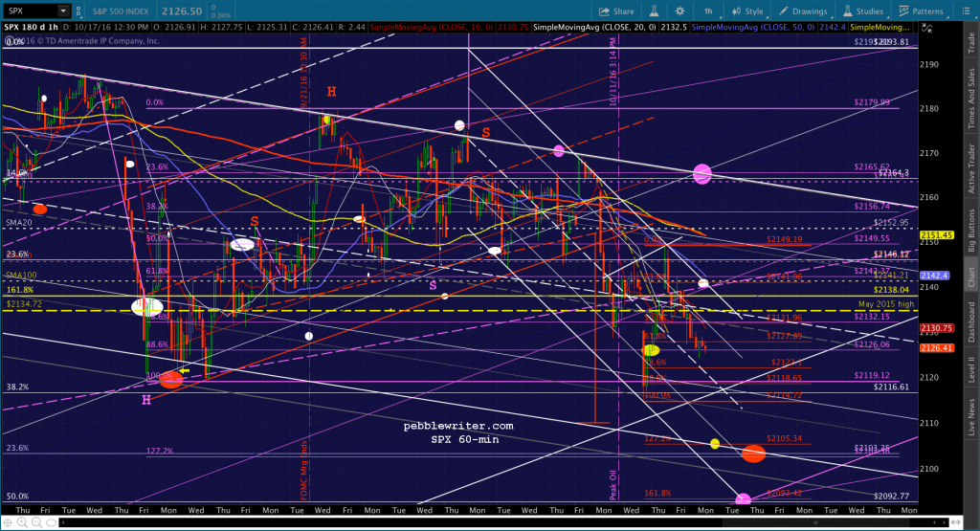Open the Style menu

point(748,11)
